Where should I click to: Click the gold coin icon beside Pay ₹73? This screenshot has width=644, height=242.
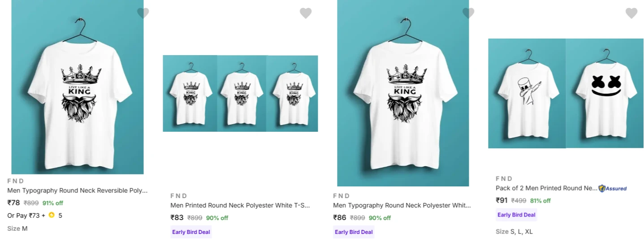[52, 215]
